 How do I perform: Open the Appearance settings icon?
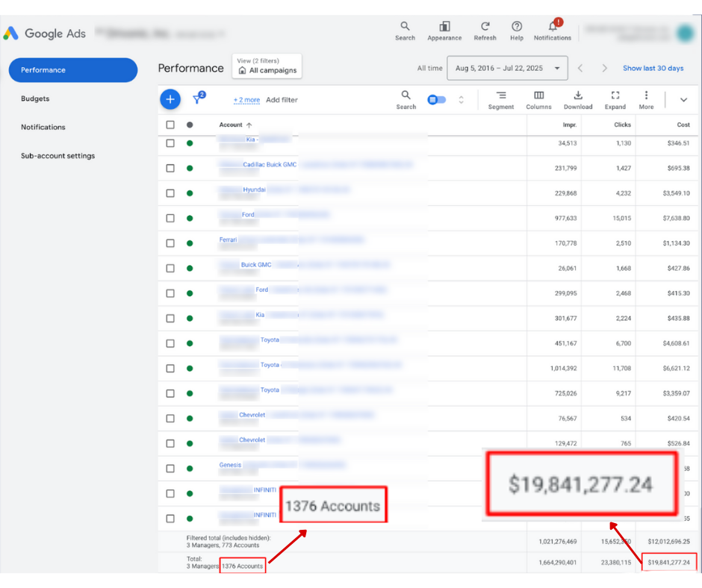444,27
